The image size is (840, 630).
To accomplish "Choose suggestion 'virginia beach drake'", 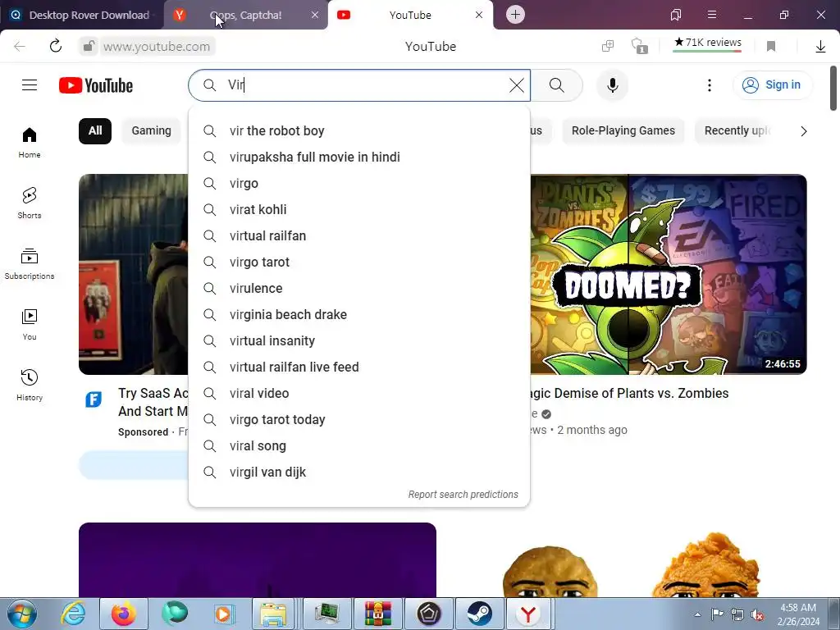I will click(359, 314).
